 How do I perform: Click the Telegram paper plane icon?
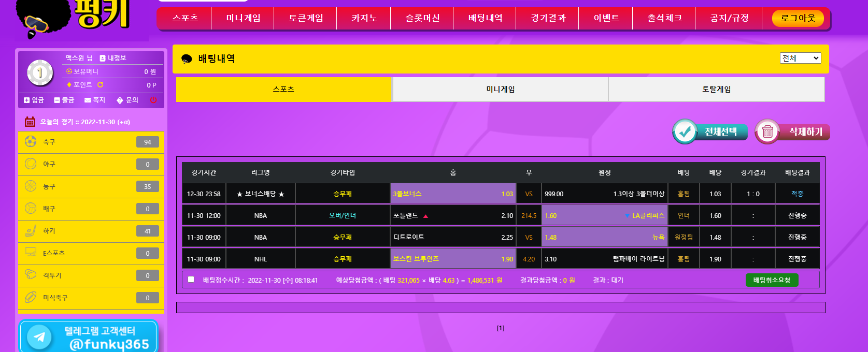(39, 337)
